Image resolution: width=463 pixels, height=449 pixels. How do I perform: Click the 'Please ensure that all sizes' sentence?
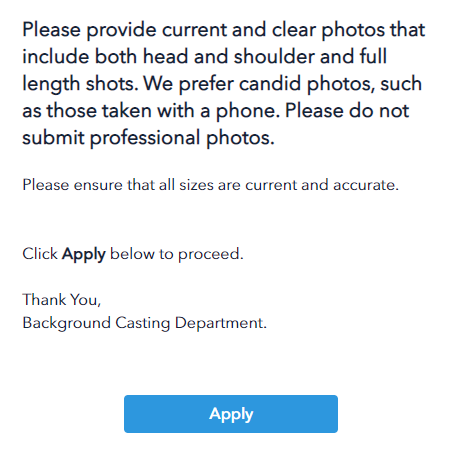click(x=210, y=185)
